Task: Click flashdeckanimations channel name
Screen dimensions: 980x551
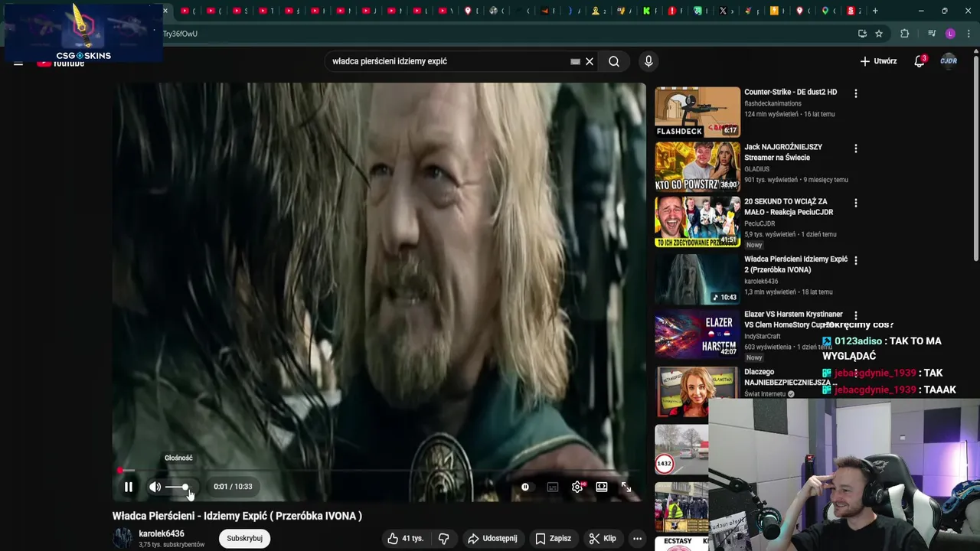Action: tap(773, 103)
